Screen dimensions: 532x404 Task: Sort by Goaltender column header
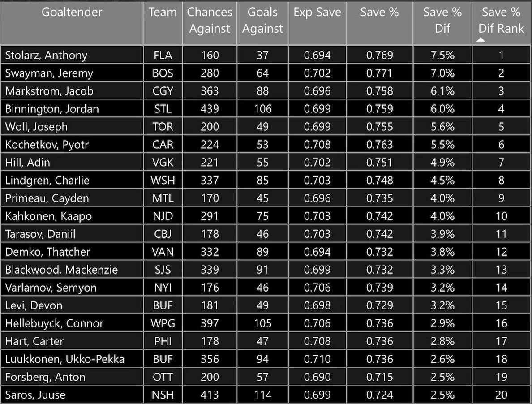(x=72, y=12)
